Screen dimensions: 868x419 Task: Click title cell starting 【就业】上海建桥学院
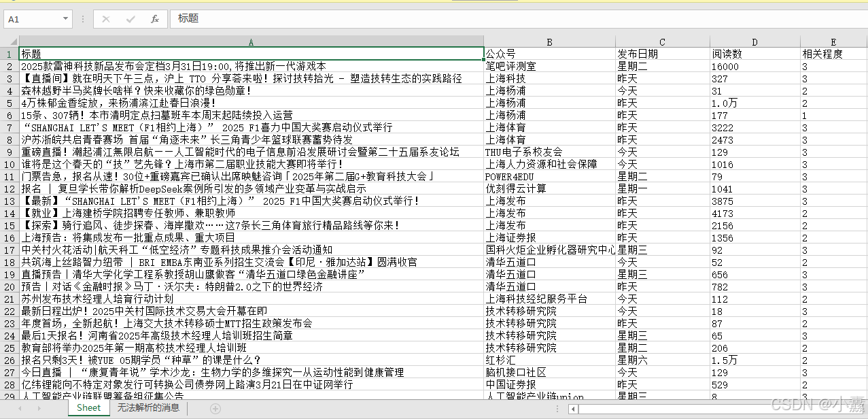251,213
